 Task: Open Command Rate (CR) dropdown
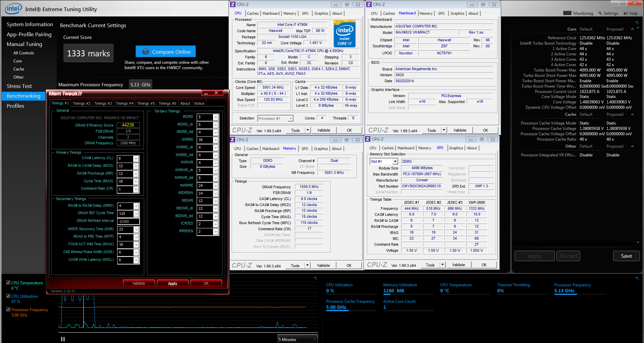(x=136, y=189)
